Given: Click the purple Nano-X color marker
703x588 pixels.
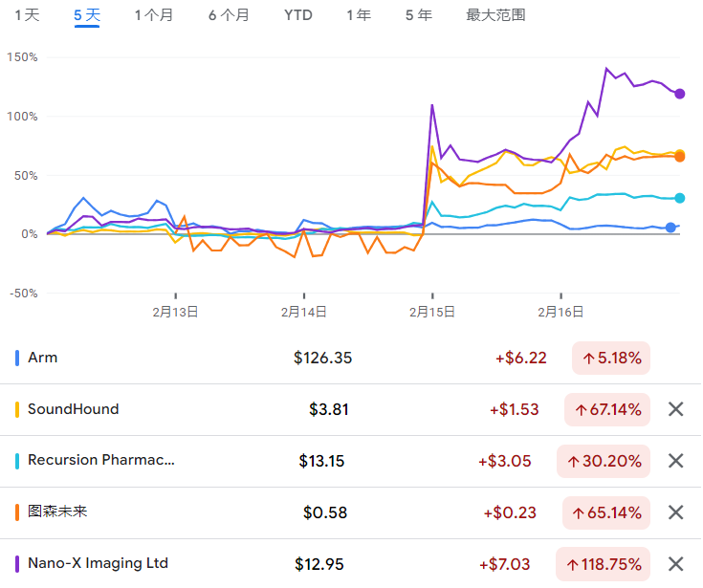Looking at the screenshot, I should [17, 564].
